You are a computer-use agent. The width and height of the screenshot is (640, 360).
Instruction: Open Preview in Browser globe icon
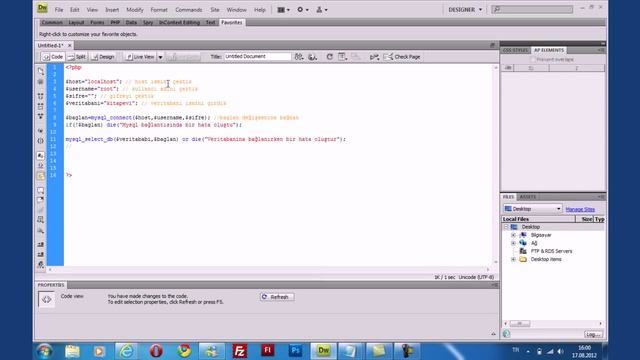point(313,57)
